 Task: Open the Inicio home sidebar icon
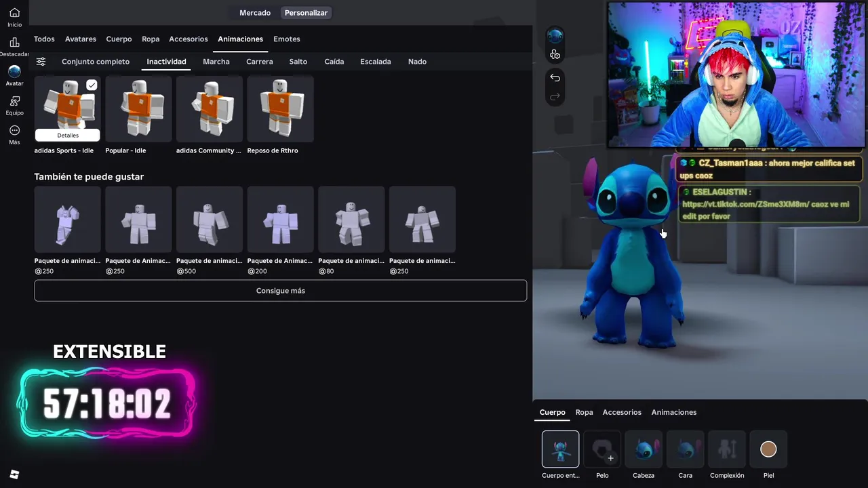click(14, 17)
